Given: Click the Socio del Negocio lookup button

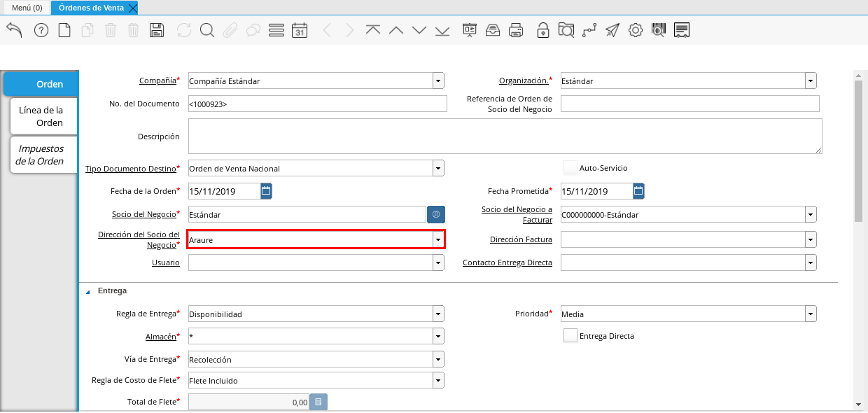Looking at the screenshot, I should 435,214.
